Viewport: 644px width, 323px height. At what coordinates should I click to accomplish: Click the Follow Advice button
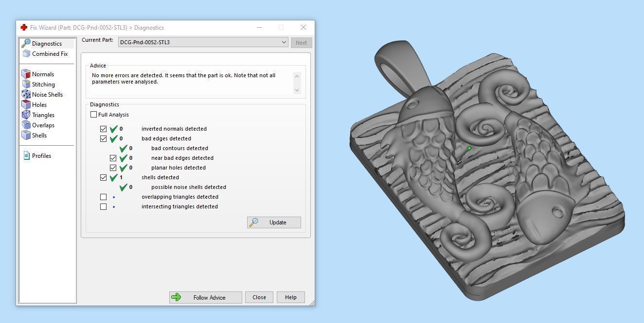coord(205,297)
